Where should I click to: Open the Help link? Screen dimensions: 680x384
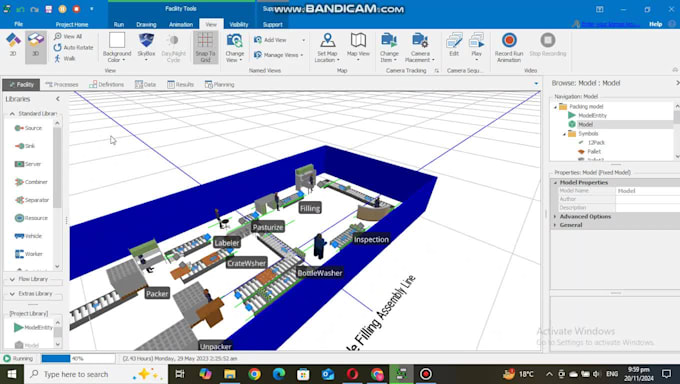point(655,24)
